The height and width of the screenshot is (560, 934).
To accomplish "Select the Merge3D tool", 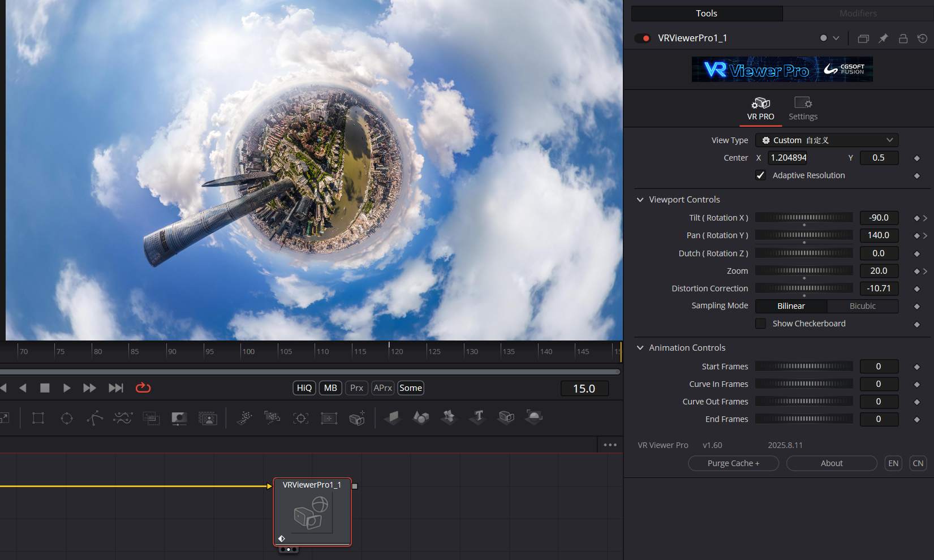I will pos(449,417).
